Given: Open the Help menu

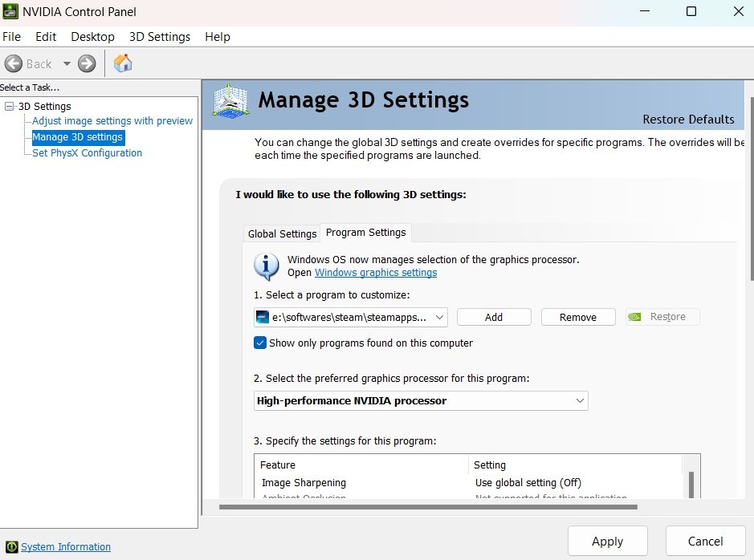Looking at the screenshot, I should 218,36.
